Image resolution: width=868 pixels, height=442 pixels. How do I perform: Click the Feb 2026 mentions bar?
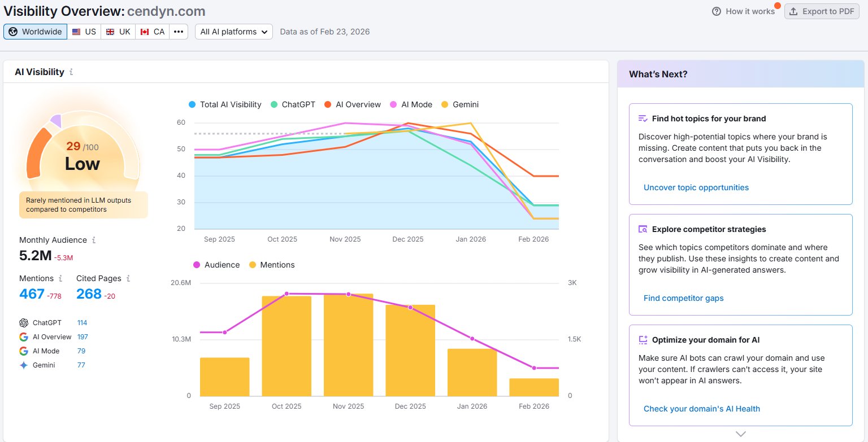click(534, 387)
